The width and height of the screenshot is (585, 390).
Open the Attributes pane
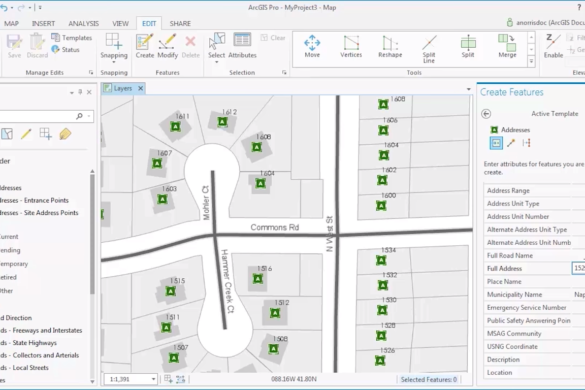[x=242, y=46]
